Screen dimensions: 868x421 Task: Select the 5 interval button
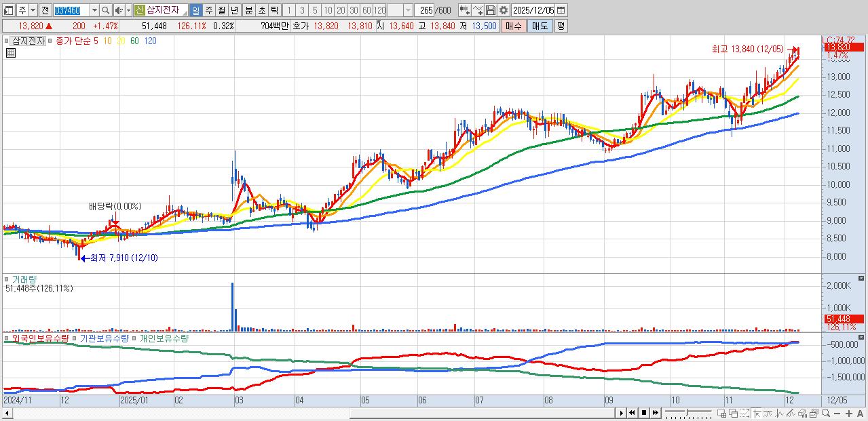(x=315, y=10)
